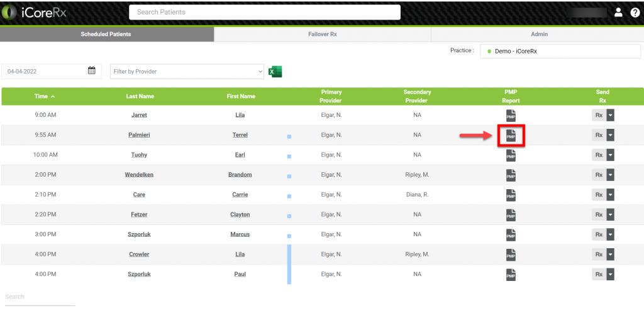Open PMP report for Crowler Lila
The width and height of the screenshot is (644, 318).
[x=511, y=255]
